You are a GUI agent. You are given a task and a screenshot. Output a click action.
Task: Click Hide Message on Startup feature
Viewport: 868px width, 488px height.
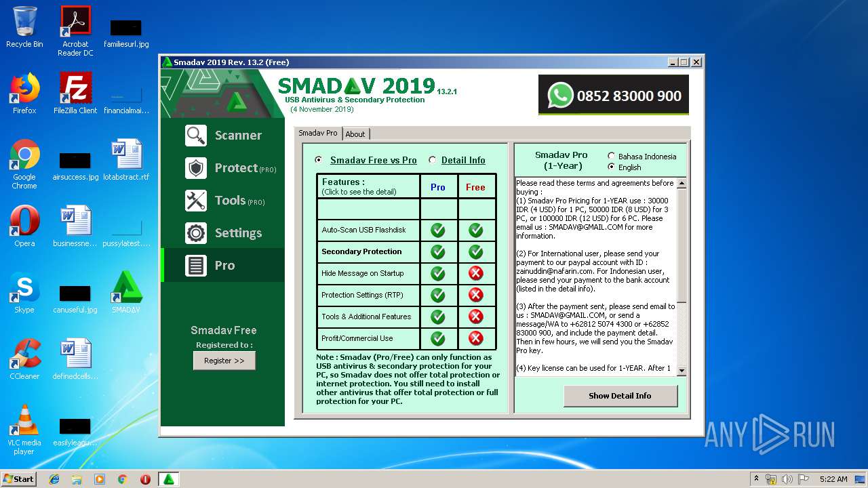[368, 274]
